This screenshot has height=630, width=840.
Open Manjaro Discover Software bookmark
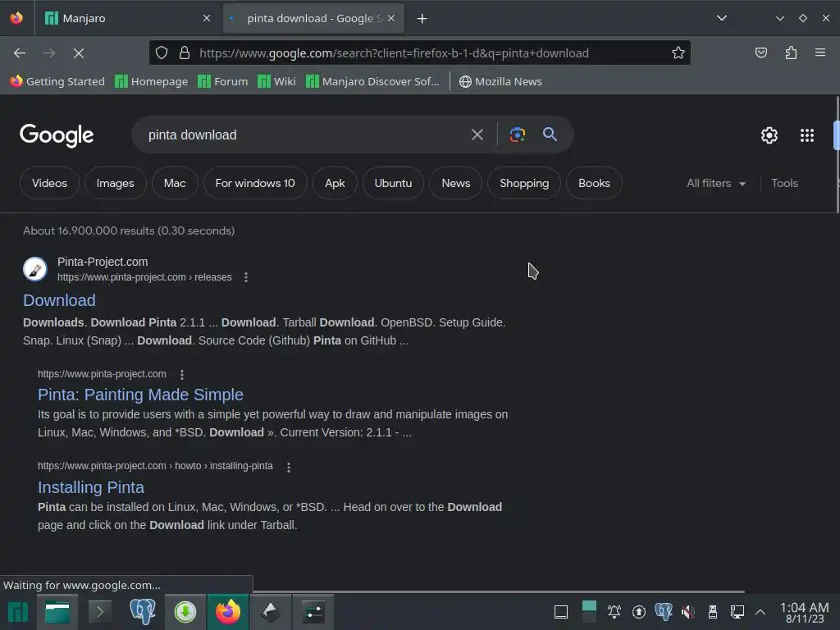pyautogui.click(x=373, y=81)
